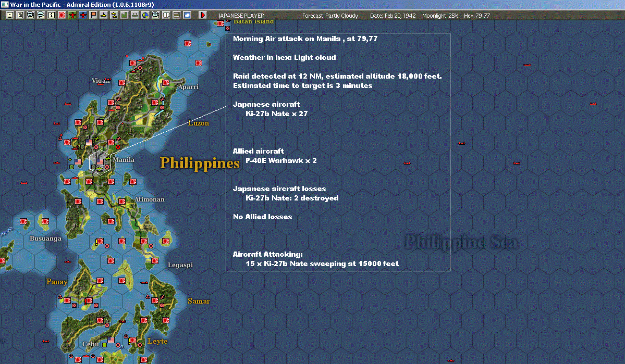Screen dimensions: 625x364
Task: Click the "Weather in hex: Light cloud" line
Action: coord(284,57)
